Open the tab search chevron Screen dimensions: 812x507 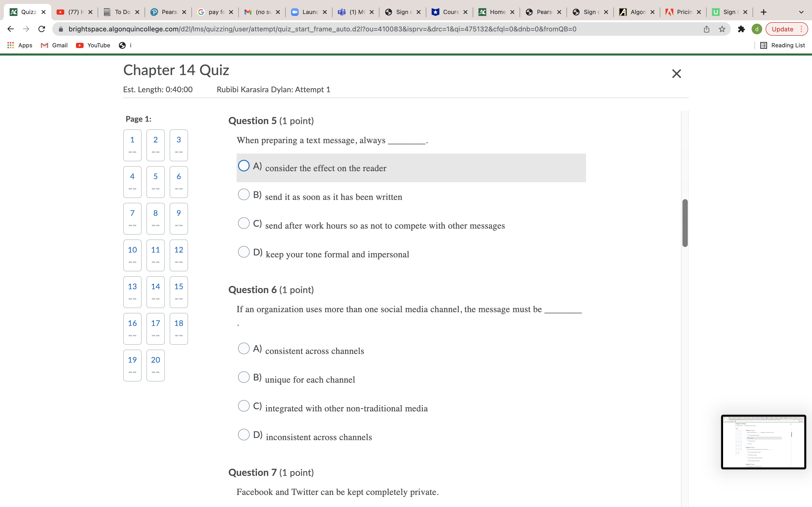click(x=801, y=12)
